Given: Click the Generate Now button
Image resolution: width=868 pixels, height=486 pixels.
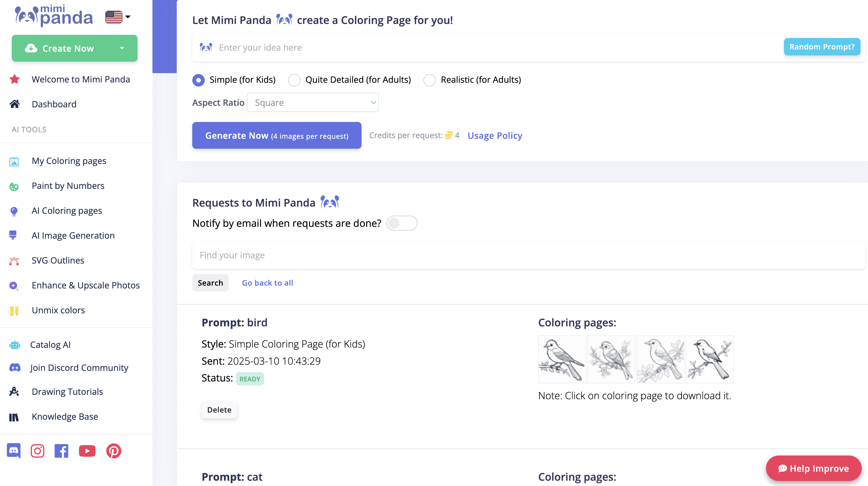Looking at the screenshot, I should point(276,135).
